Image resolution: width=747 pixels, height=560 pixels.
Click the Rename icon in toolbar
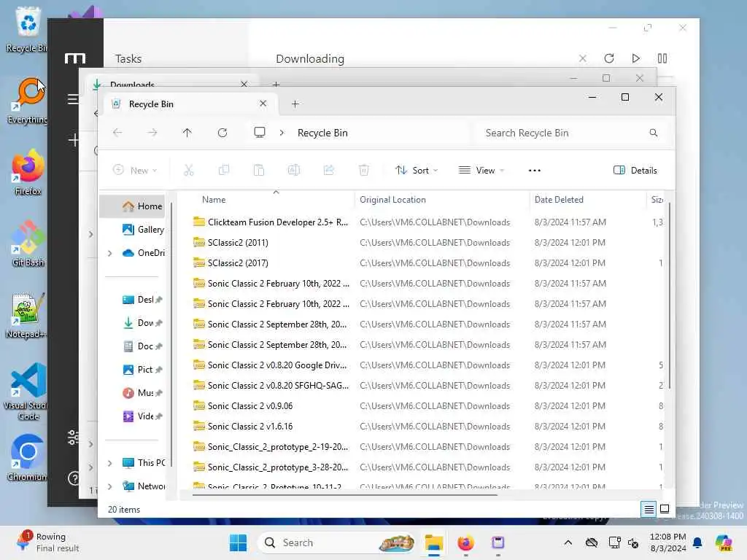294,170
